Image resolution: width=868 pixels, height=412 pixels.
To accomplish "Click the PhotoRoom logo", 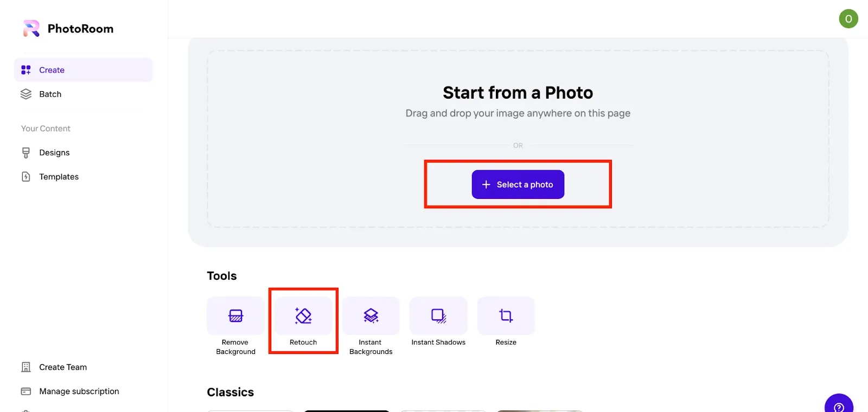I will pyautogui.click(x=68, y=29).
